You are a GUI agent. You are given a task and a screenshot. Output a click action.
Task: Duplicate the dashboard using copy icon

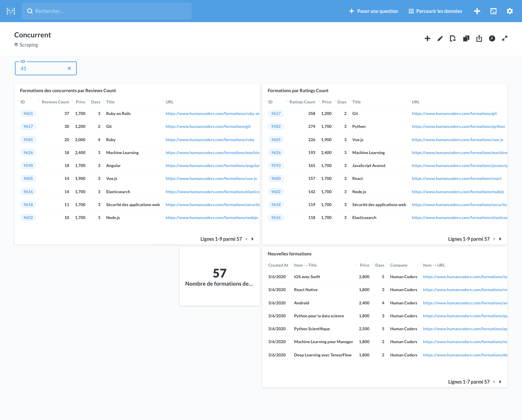(x=466, y=38)
